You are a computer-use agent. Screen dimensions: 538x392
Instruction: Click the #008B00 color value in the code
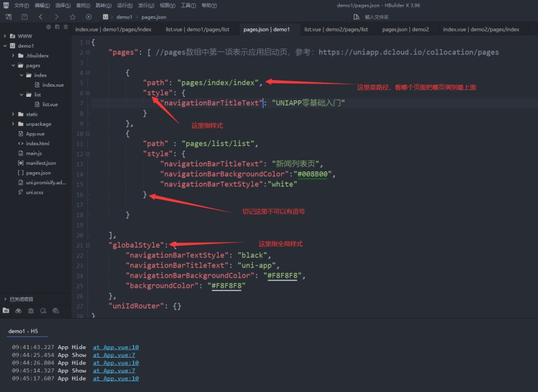point(313,174)
